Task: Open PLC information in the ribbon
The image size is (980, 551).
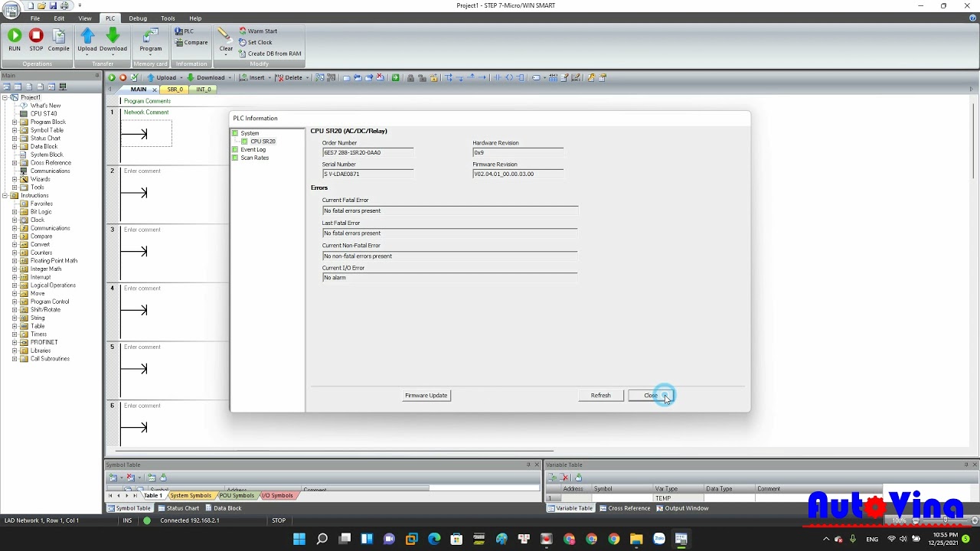Action: pos(184,31)
